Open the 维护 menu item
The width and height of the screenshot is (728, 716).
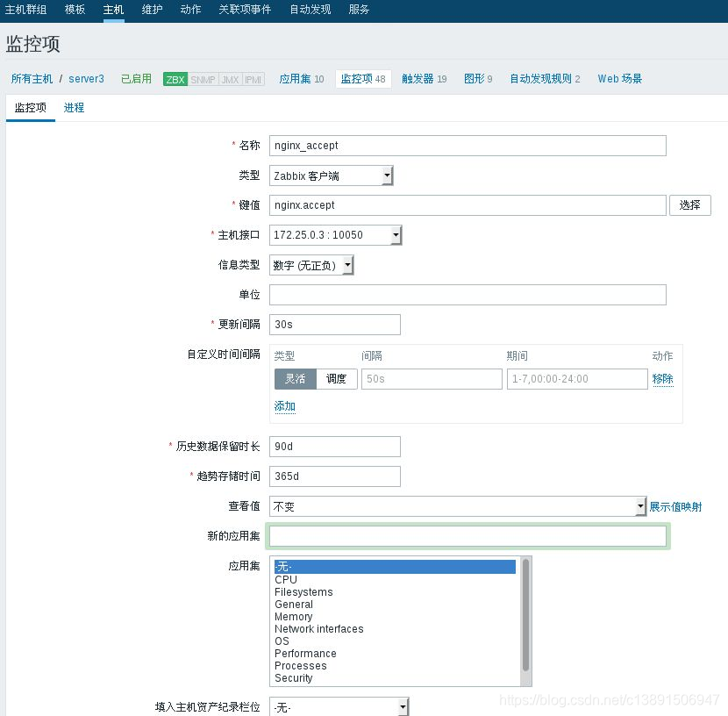(x=152, y=10)
